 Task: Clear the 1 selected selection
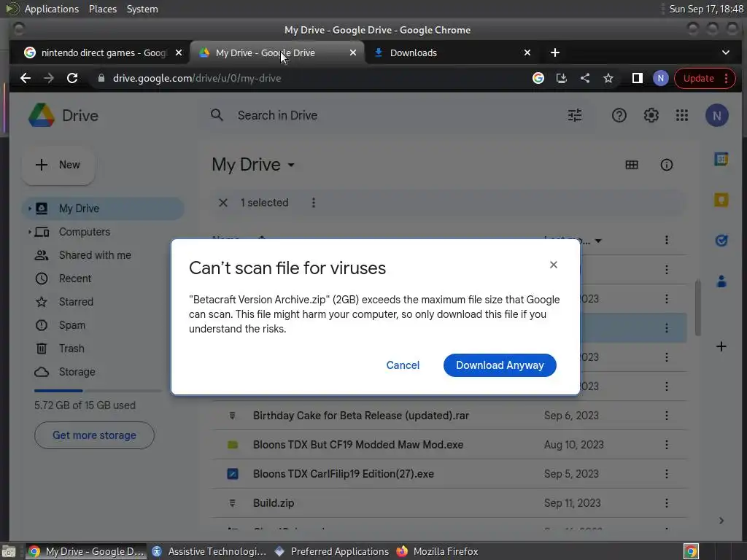[223, 203]
